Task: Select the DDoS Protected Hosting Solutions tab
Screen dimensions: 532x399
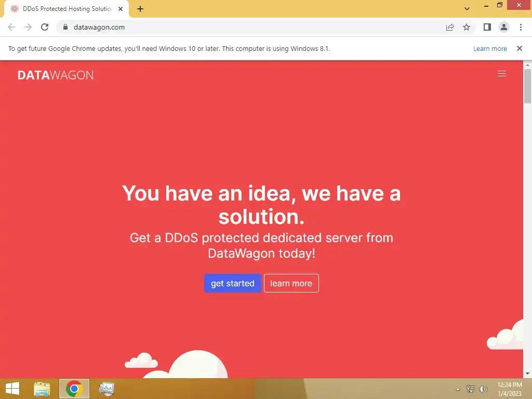Action: click(66, 9)
